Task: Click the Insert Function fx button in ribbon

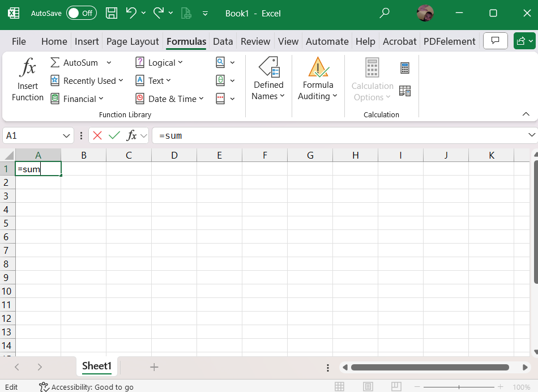Action: [27, 80]
